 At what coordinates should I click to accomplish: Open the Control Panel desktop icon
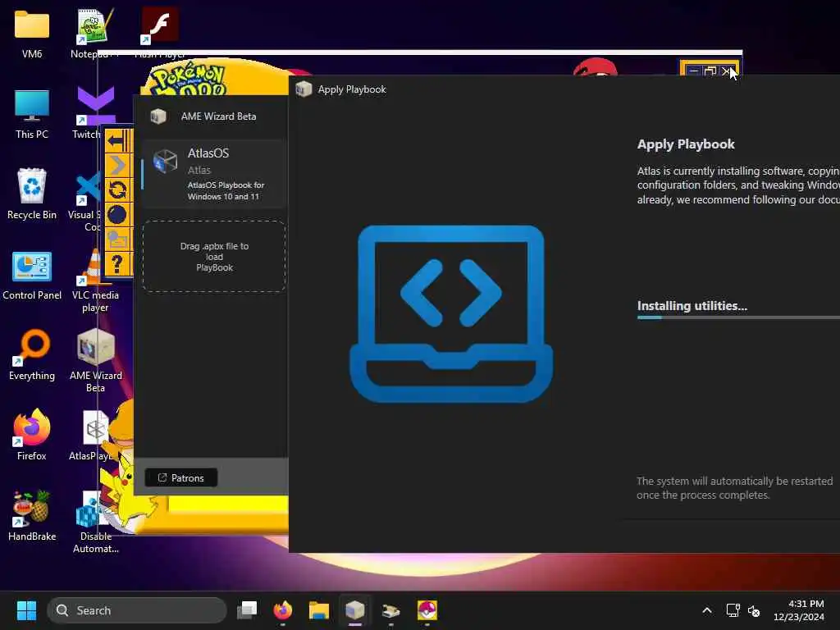[x=32, y=276]
